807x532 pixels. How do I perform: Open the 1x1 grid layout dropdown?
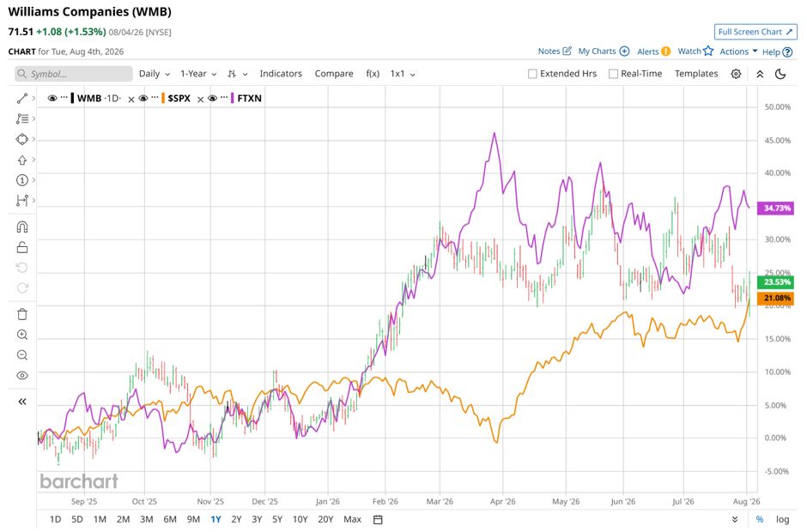pos(403,74)
